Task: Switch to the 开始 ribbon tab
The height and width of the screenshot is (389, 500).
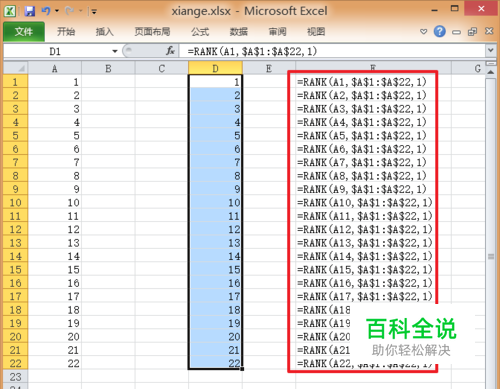Action: click(x=66, y=32)
